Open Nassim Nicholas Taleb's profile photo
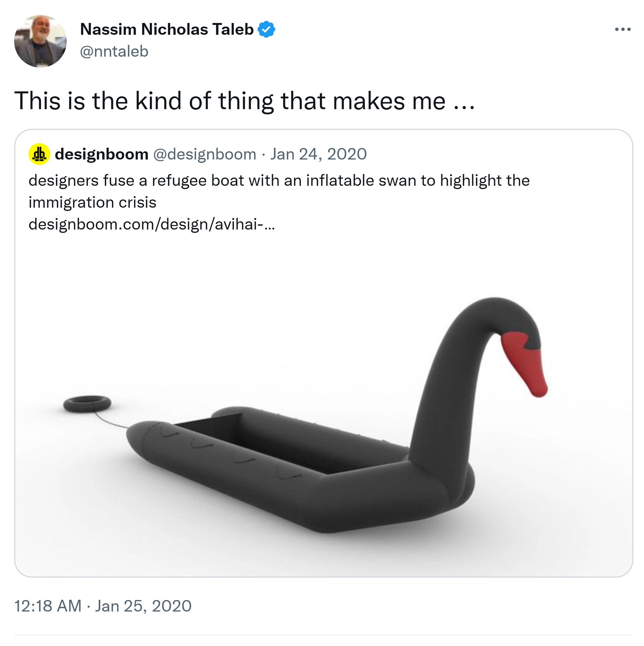 click(40, 41)
